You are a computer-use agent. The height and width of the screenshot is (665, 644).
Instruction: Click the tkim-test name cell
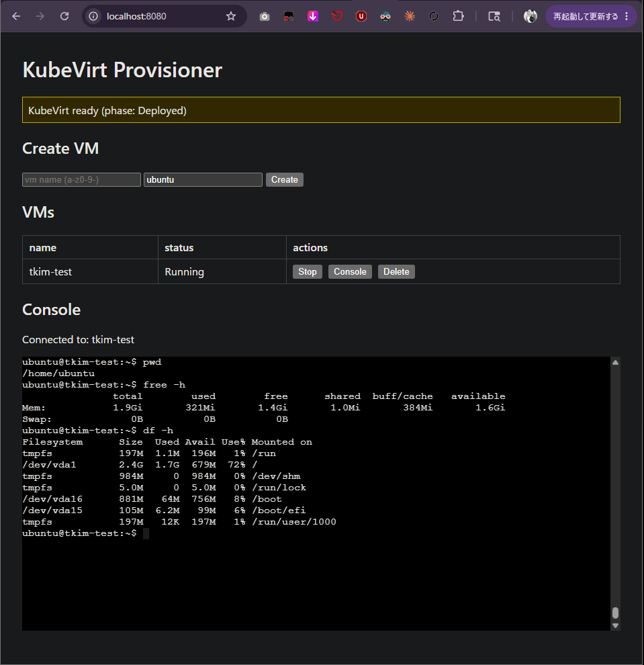point(90,271)
